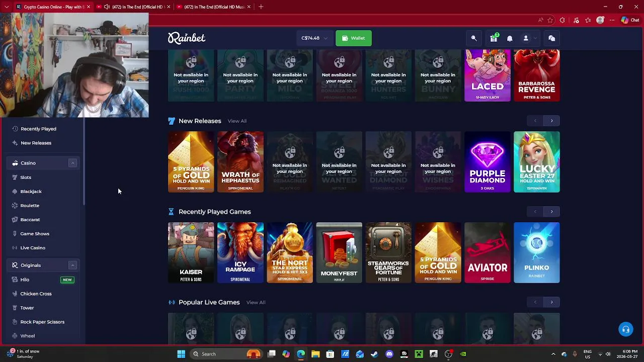Image resolution: width=644 pixels, height=362 pixels.
Task: Collapse the Casino sidebar section
Action: [x=72, y=163]
